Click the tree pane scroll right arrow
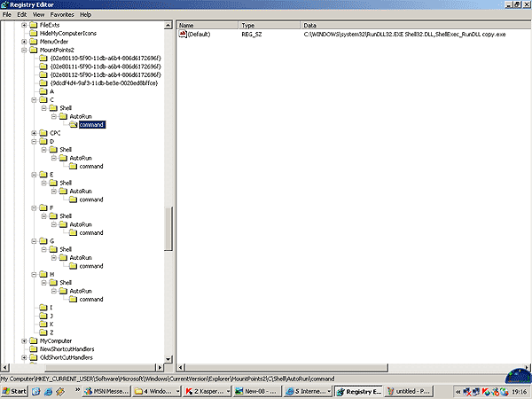Viewport: 532px width, 399px height. tap(160, 367)
